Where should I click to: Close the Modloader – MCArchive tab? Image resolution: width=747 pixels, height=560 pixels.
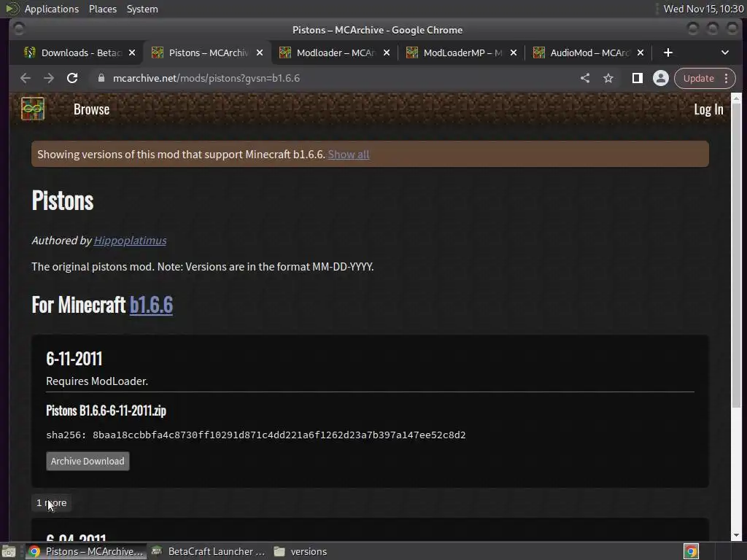pyautogui.click(x=387, y=52)
